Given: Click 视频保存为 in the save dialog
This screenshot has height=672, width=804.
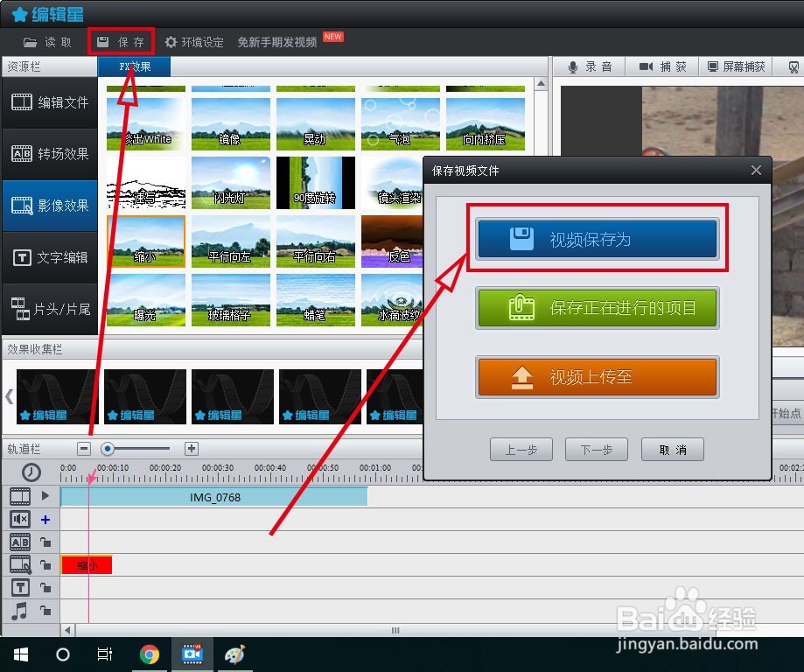Looking at the screenshot, I should 598,239.
